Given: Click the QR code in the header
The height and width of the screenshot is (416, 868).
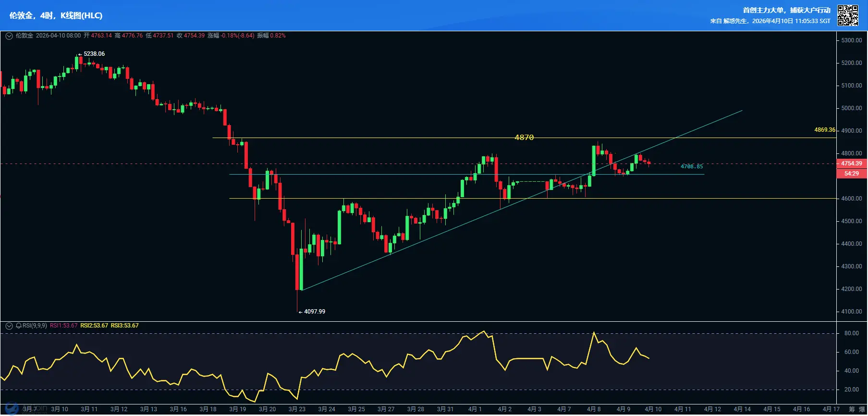Looking at the screenshot, I should (x=848, y=15).
